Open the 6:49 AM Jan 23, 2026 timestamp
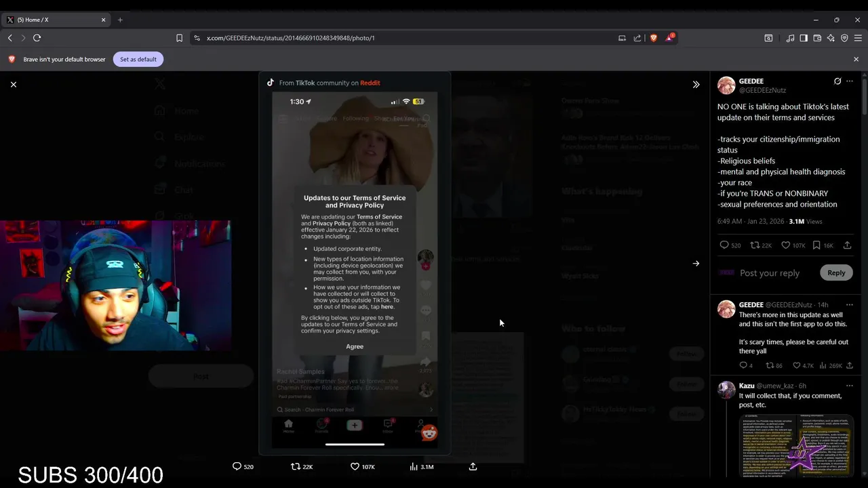Image resolution: width=868 pixels, height=488 pixels. (x=751, y=222)
